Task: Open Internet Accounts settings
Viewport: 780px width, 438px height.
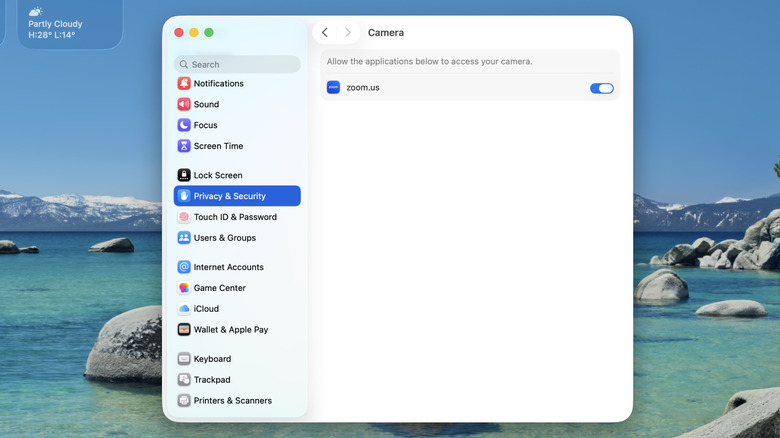Action: pos(237,267)
